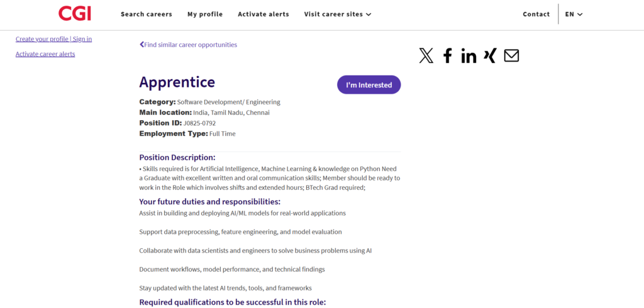644x308 pixels.
Task: Click the CGI logo
Action: pos(75,13)
